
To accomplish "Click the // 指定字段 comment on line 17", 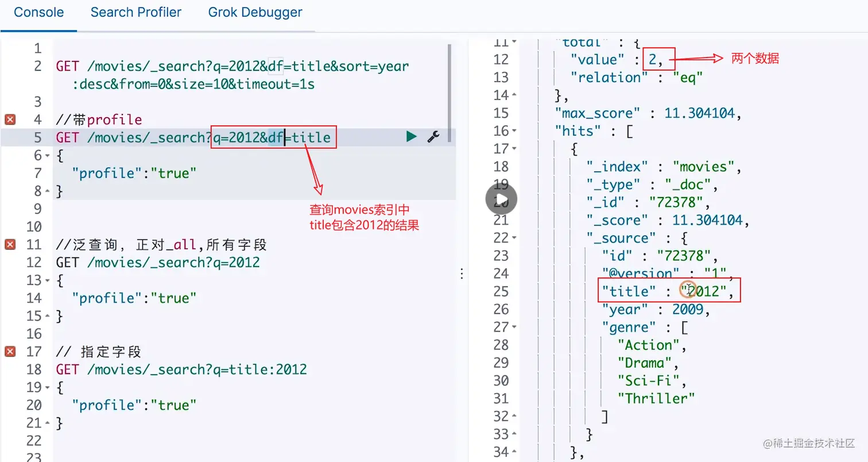I will click(x=99, y=351).
